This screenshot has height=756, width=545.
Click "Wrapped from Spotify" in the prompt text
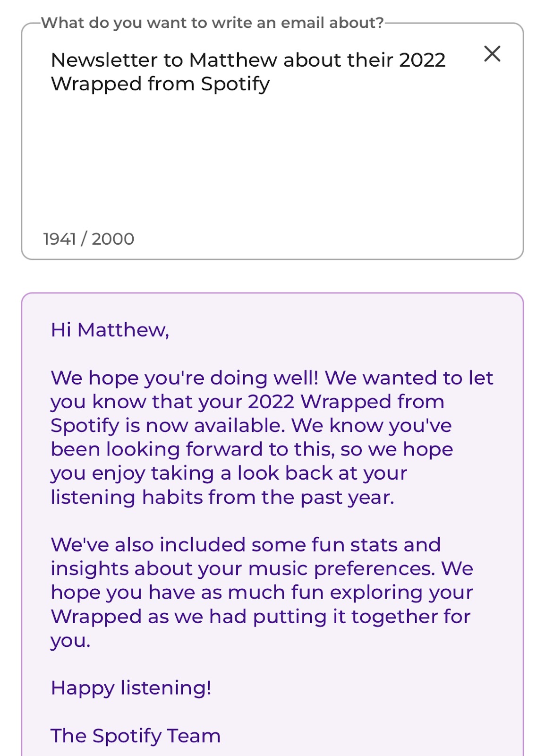(160, 84)
